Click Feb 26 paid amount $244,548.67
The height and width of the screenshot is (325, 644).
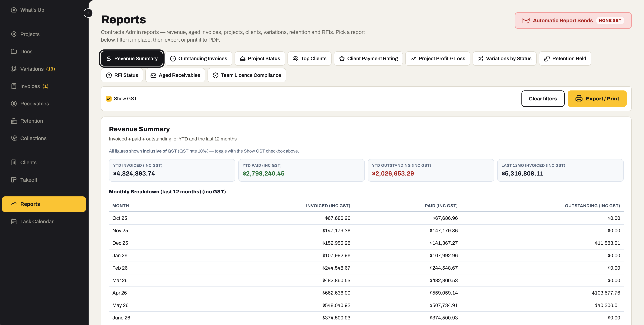coord(444,268)
